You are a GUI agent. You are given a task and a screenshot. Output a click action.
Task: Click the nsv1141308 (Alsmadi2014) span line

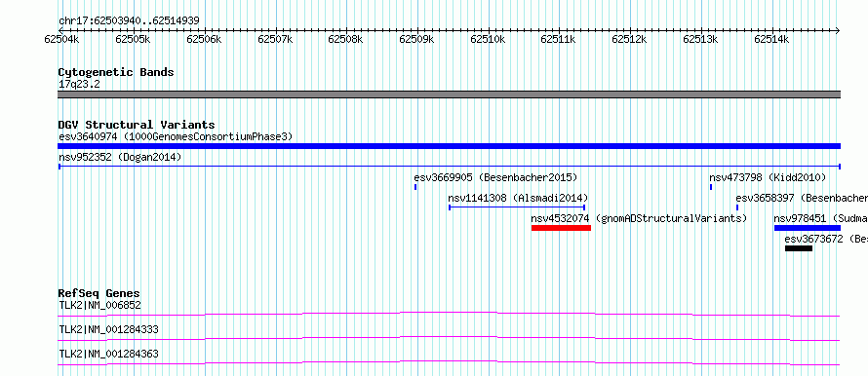point(517,207)
